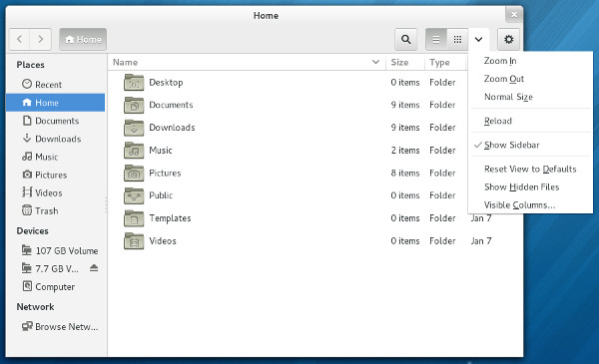The image size is (599, 364).
Task: Click the Videos folder icon in file list
Action: (134, 241)
